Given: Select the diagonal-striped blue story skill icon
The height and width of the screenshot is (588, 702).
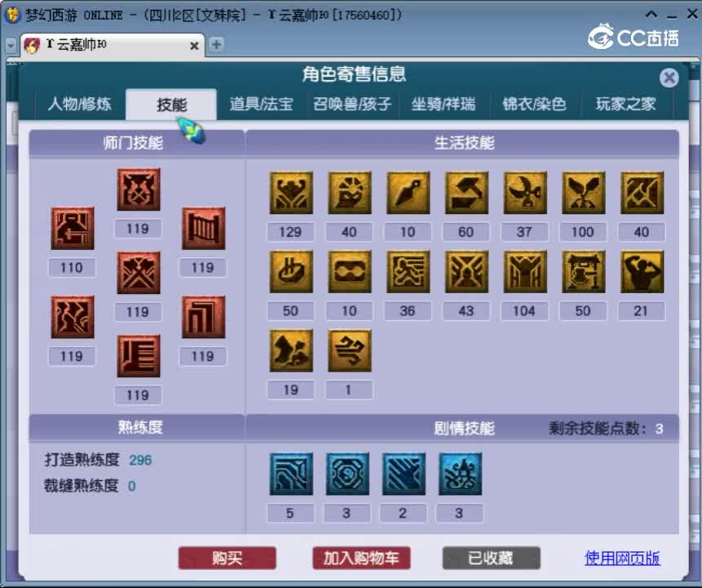Looking at the screenshot, I should (x=404, y=474).
